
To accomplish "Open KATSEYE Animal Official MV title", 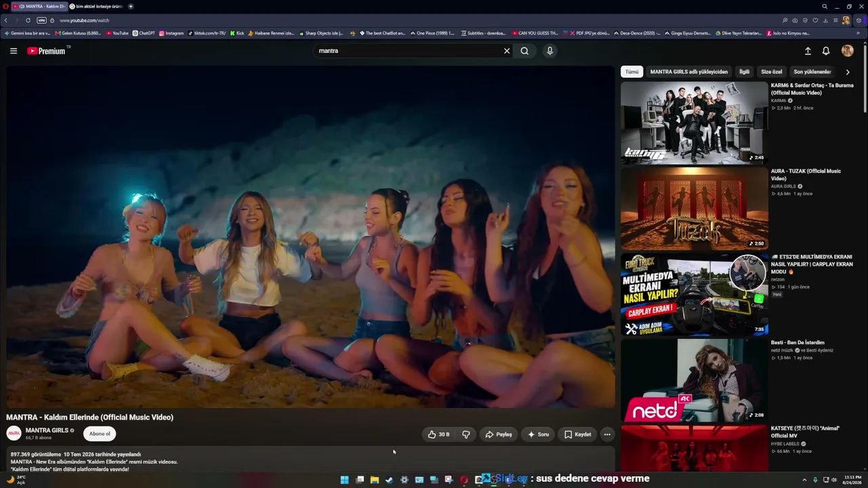I will pos(805,432).
